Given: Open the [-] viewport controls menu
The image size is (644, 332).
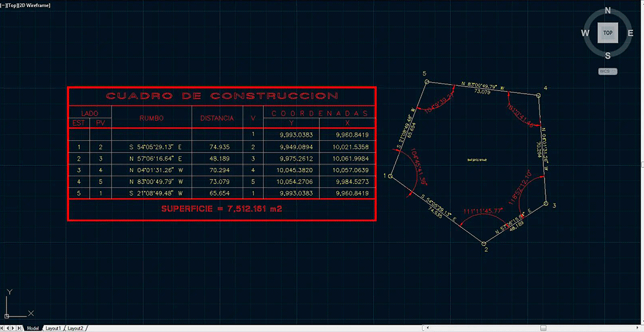Looking at the screenshot, I should pos(3,5).
